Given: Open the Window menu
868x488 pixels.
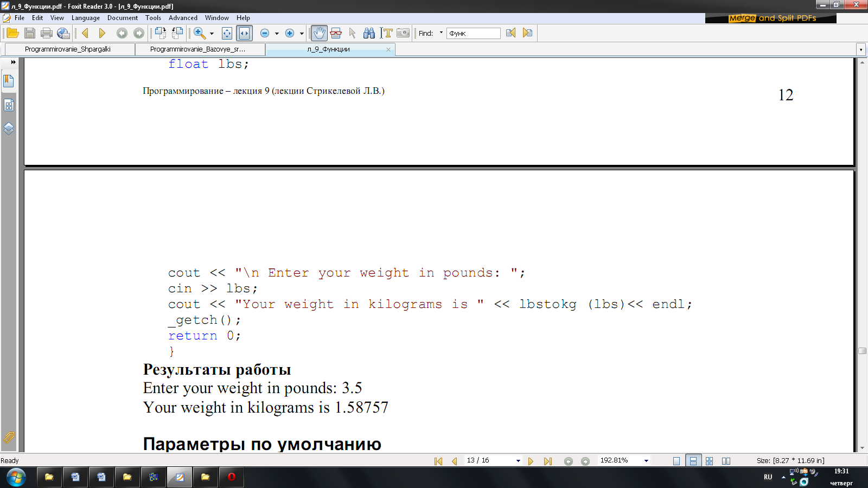Looking at the screenshot, I should (217, 18).
